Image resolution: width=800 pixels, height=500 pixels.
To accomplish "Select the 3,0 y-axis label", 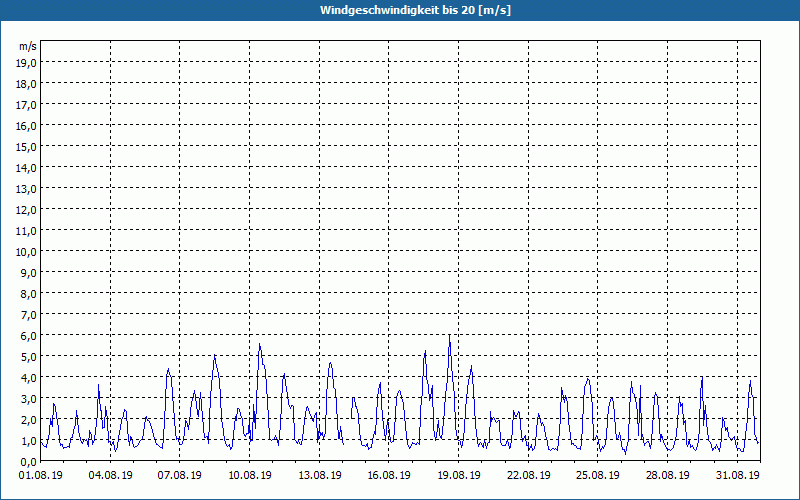I will [x=30, y=398].
